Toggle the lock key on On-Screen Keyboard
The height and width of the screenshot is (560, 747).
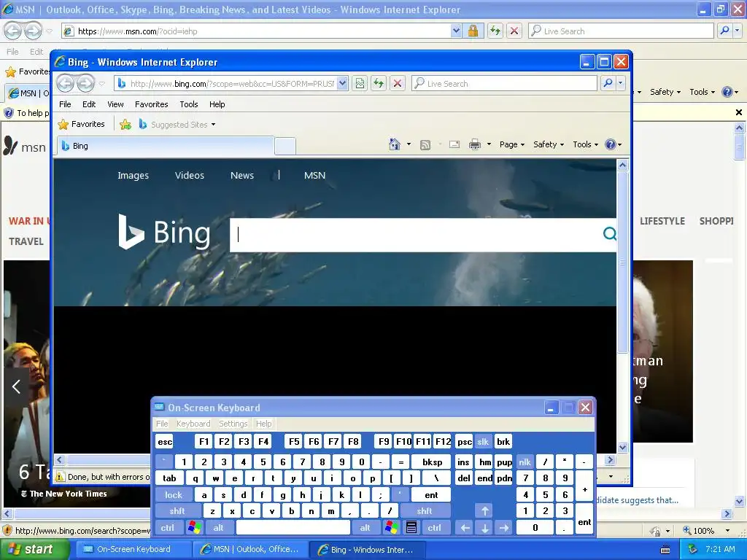coord(174,495)
